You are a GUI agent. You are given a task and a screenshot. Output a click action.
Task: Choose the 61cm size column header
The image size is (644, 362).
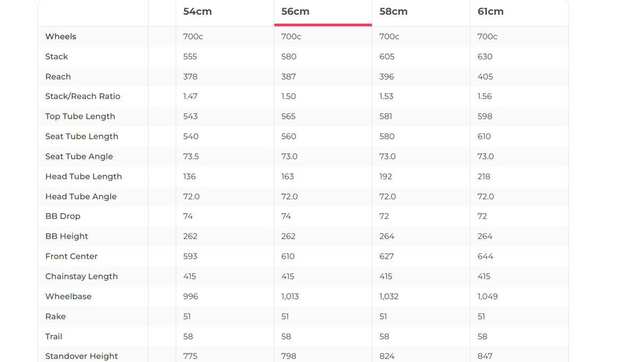[x=491, y=12]
